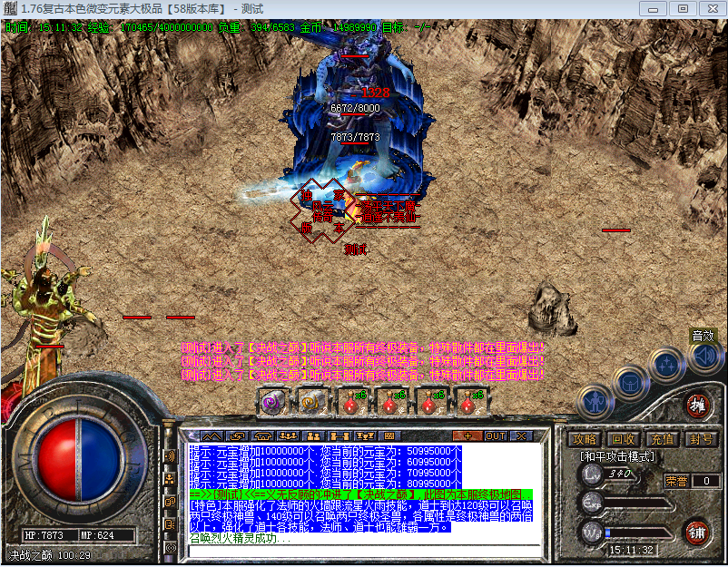The width and height of the screenshot is (728, 567).
Task: Use the purple swirl scroll in quick slot 1
Action: [x=274, y=401]
